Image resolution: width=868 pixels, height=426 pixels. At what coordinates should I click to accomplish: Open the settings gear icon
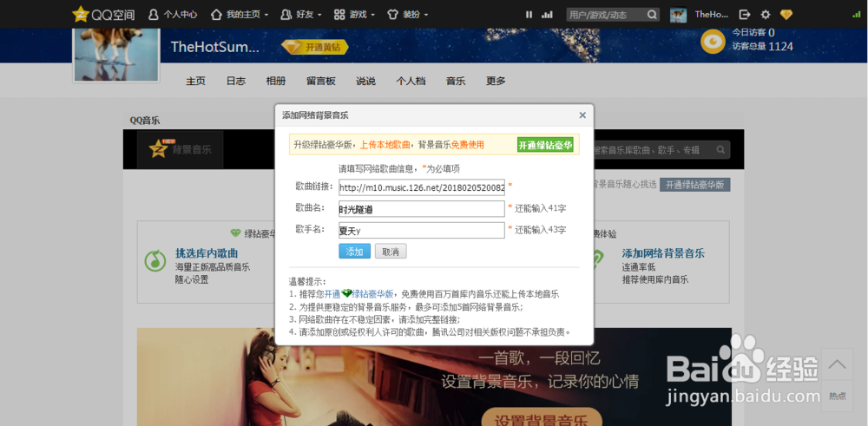point(766,15)
